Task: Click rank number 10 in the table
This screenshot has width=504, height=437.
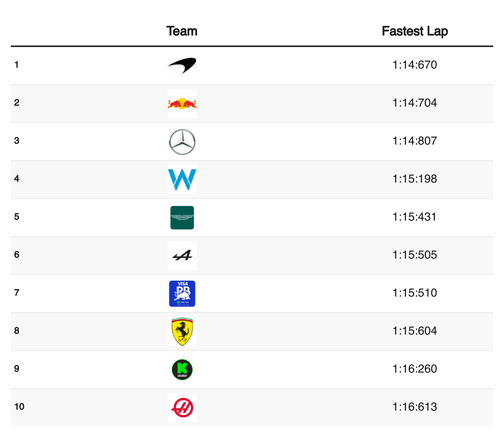Action: [x=19, y=407]
